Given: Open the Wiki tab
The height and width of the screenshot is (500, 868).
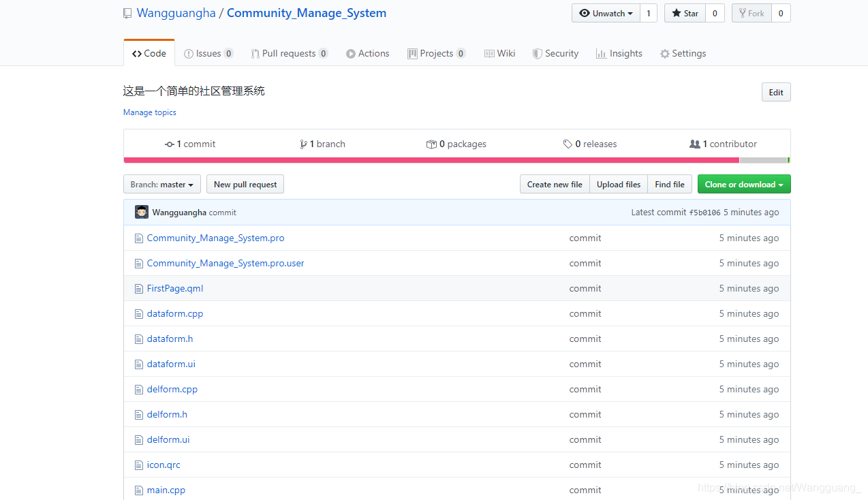Looking at the screenshot, I should point(500,53).
